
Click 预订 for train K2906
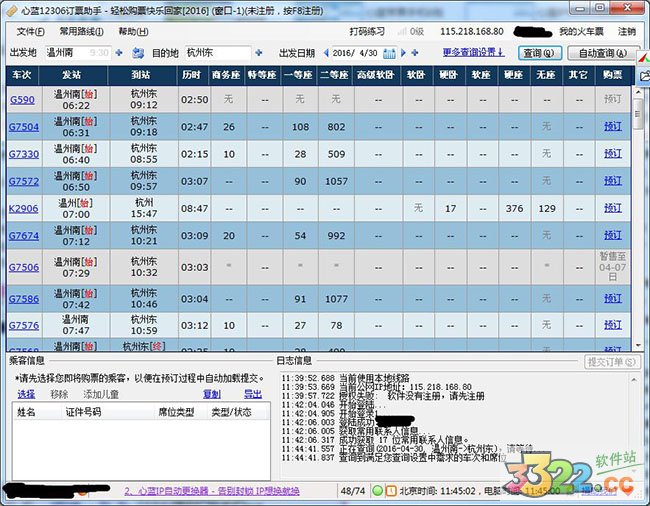click(613, 208)
